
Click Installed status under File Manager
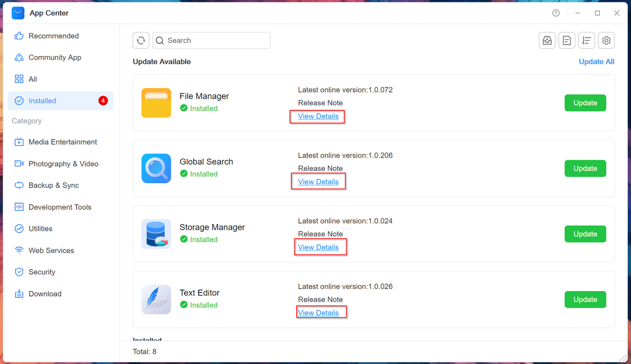click(199, 108)
